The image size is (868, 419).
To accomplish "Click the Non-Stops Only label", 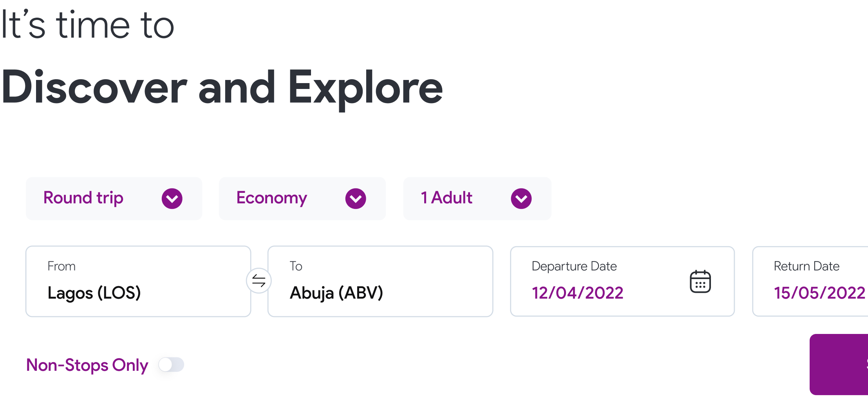I will pyautogui.click(x=87, y=365).
